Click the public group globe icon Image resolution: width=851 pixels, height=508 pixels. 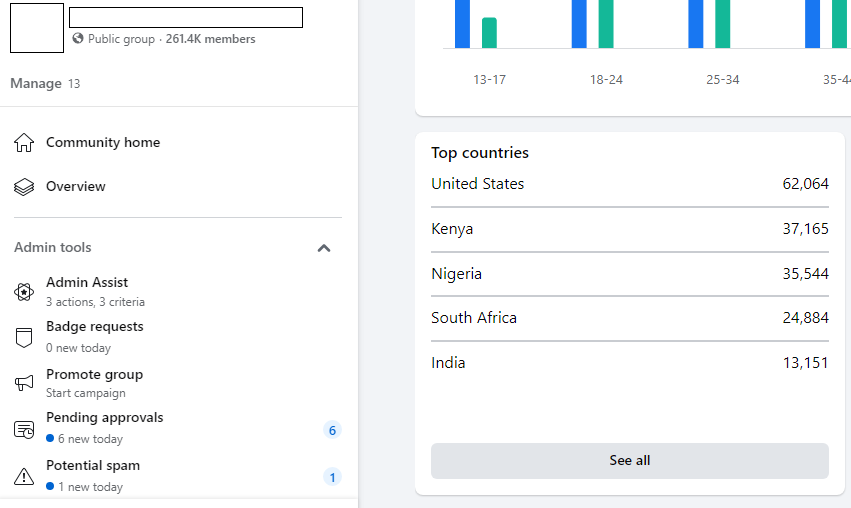tap(78, 39)
